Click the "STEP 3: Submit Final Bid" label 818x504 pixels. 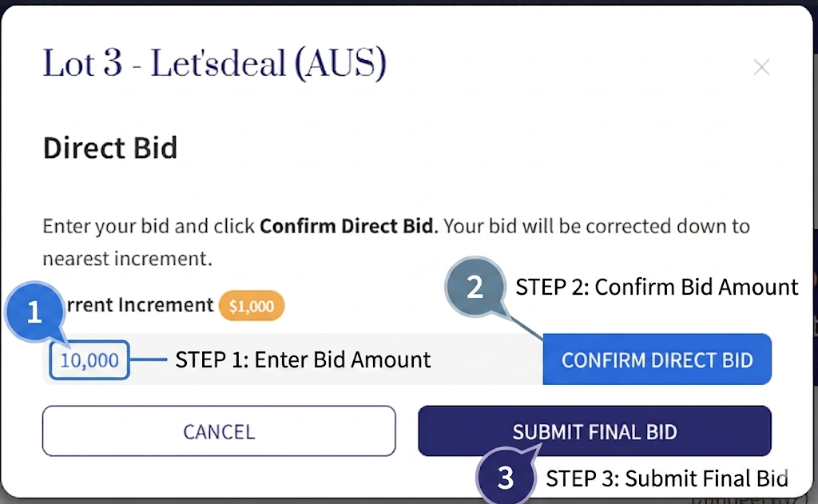click(666, 478)
